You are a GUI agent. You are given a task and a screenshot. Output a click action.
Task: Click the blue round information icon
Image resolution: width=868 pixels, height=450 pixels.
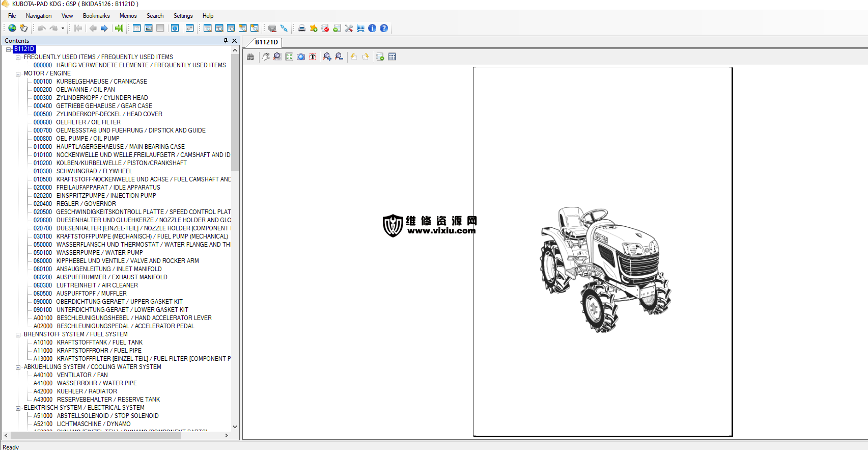click(372, 28)
